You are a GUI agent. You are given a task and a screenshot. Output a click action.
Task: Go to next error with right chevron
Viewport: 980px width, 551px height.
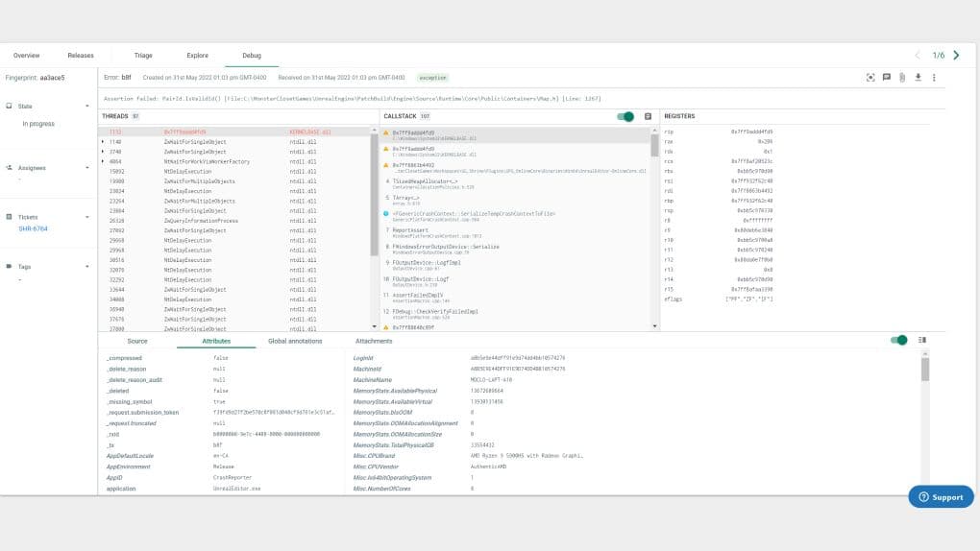pos(956,55)
